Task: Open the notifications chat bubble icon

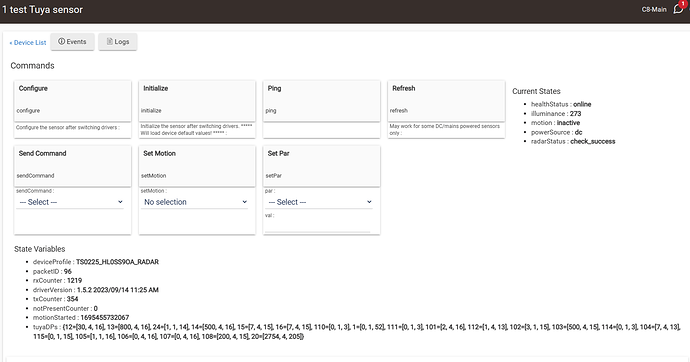Action: pos(678,9)
